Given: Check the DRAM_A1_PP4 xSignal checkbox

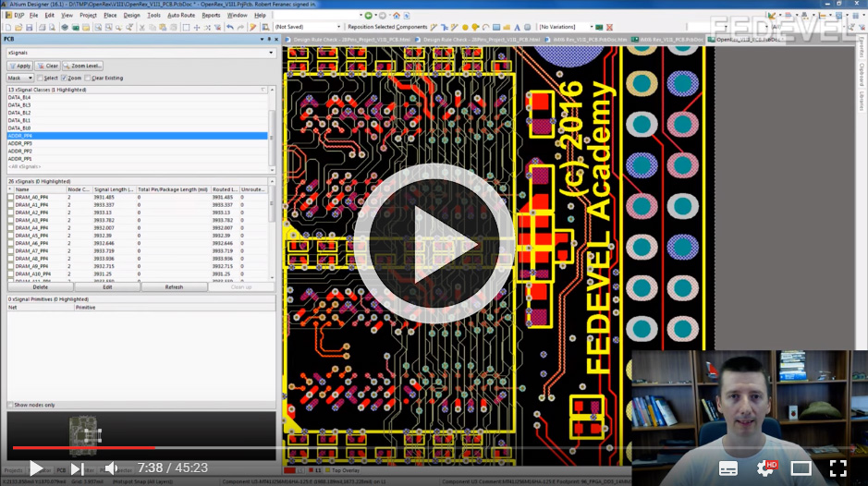Looking at the screenshot, I should coord(10,205).
